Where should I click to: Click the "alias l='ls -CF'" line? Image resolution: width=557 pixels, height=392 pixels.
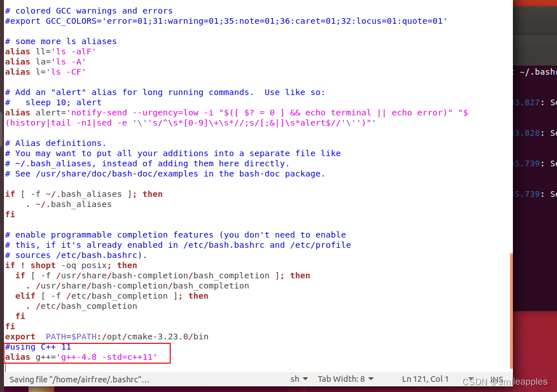[x=45, y=72]
